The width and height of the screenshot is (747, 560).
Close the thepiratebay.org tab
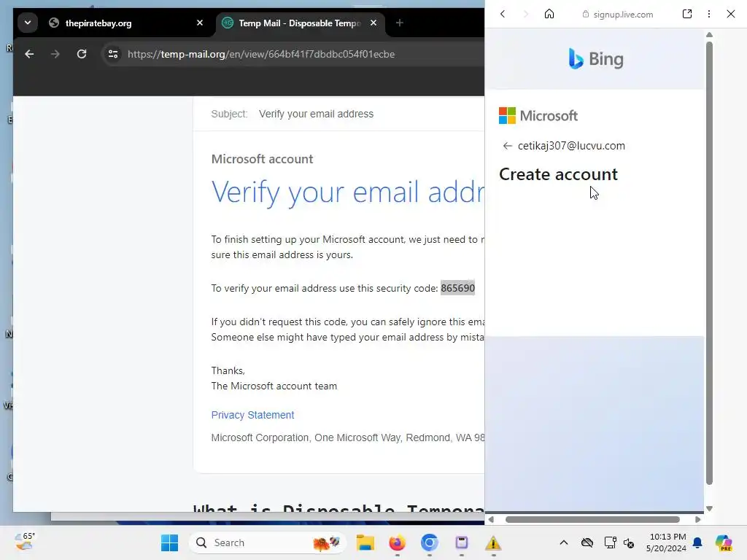pyautogui.click(x=200, y=23)
